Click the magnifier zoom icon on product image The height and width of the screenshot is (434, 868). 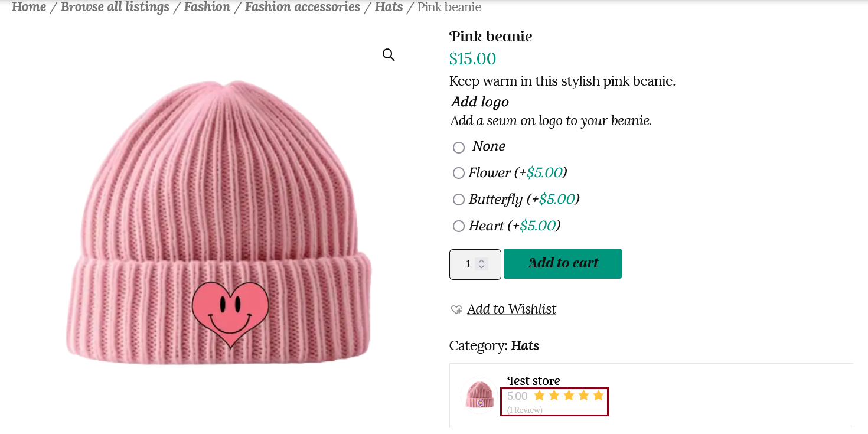click(388, 55)
